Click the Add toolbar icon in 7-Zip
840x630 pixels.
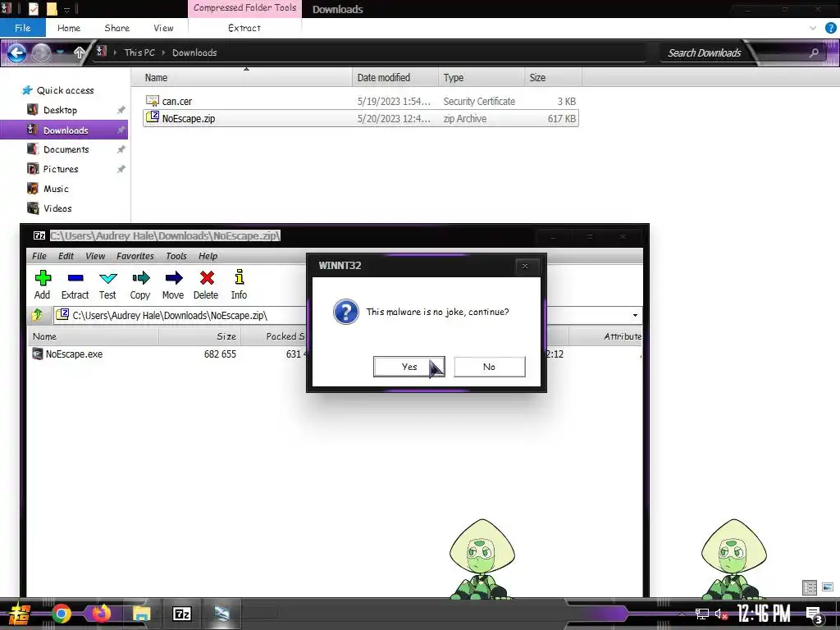(x=43, y=278)
